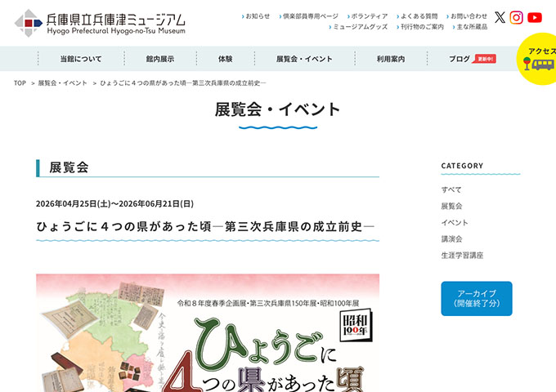The height and width of the screenshot is (392, 556).
Task: Click the yellow アクセス bus icon button
Action: [x=537, y=59]
